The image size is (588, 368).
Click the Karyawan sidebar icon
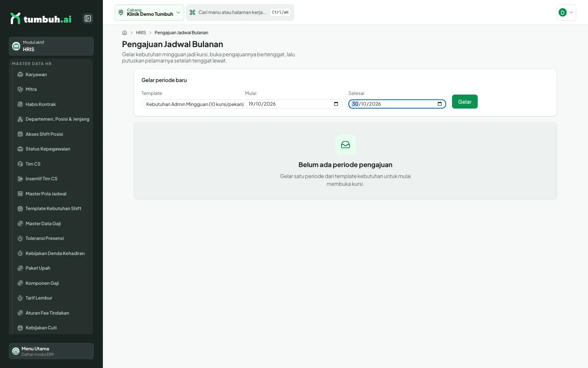point(20,74)
